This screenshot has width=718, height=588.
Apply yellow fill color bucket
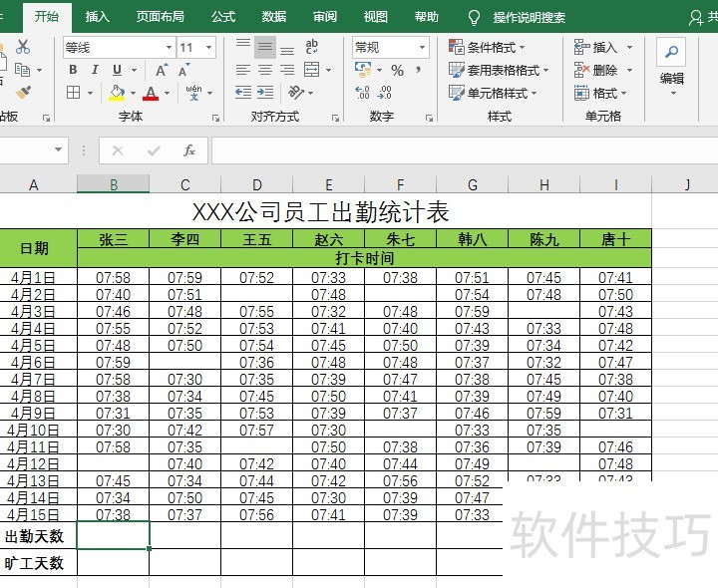117,93
